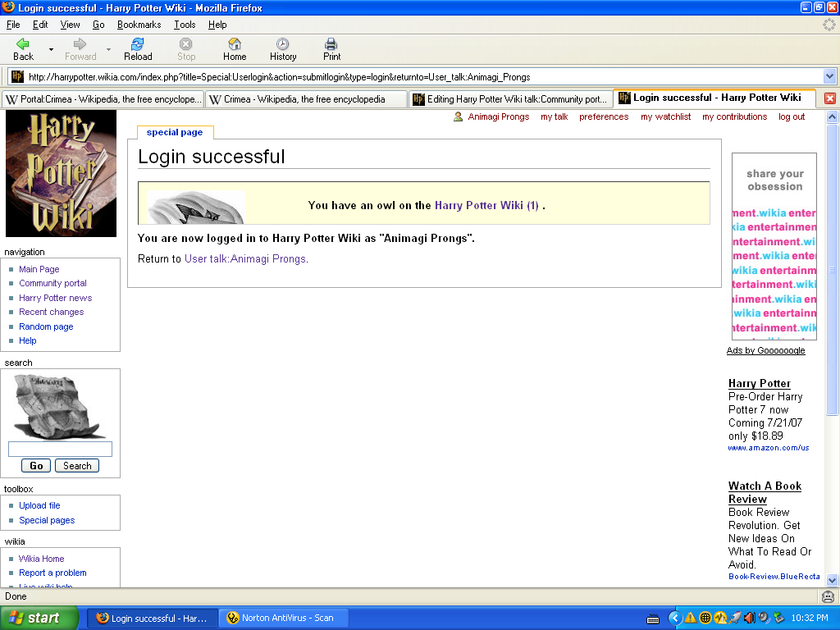The image size is (840, 630).
Task: Go to Home via toolbar icon
Action: tap(235, 44)
